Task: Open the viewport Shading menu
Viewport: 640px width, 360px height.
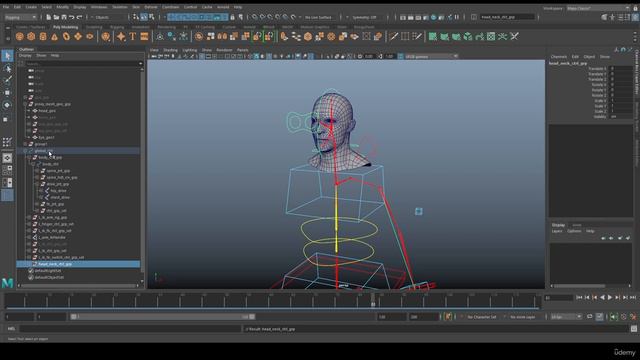Action: (170, 50)
